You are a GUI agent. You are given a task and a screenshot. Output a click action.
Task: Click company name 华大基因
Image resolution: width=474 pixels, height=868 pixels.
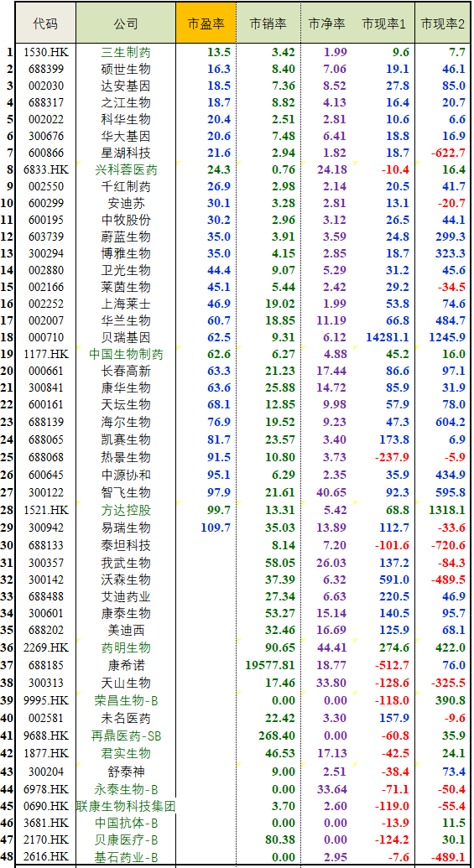(x=126, y=136)
